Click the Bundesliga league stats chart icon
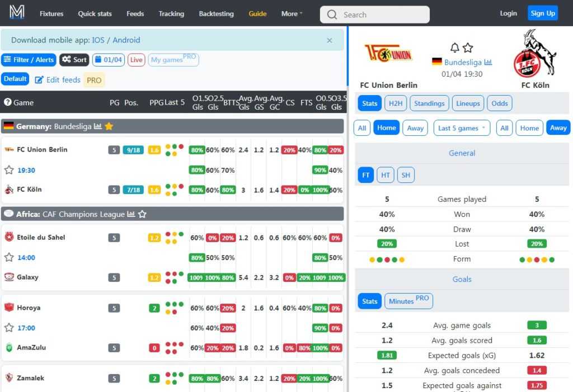 [488, 62]
